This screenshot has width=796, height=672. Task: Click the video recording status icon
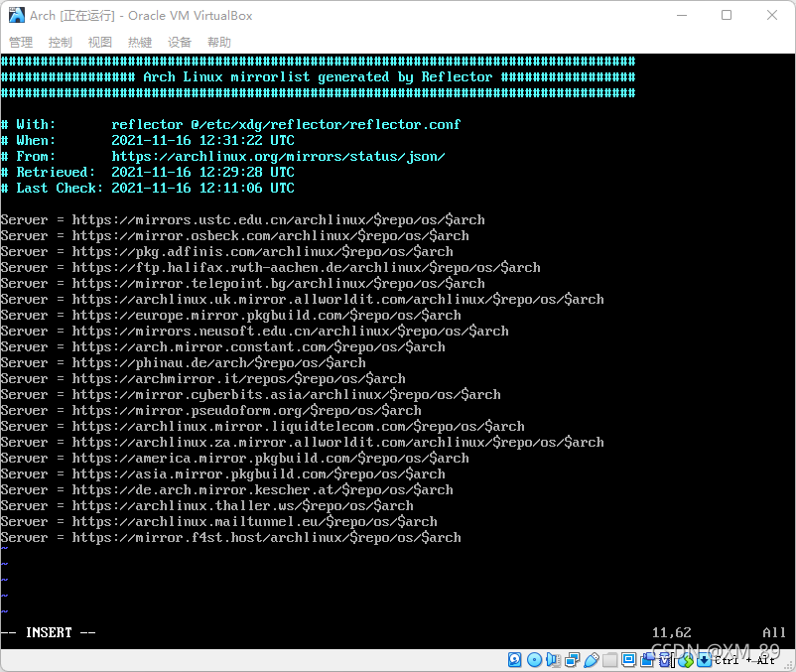(x=647, y=660)
